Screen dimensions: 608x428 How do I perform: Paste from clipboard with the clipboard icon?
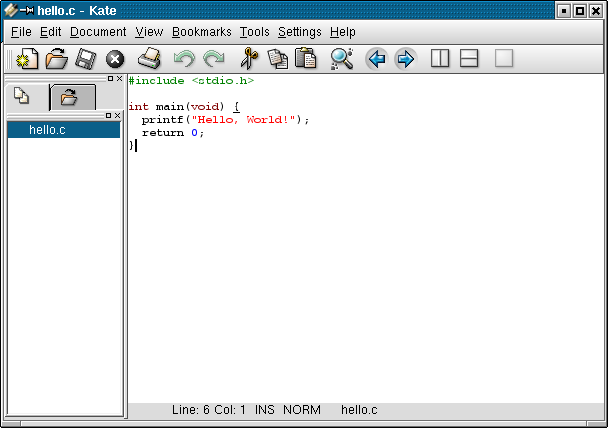pyautogui.click(x=306, y=58)
